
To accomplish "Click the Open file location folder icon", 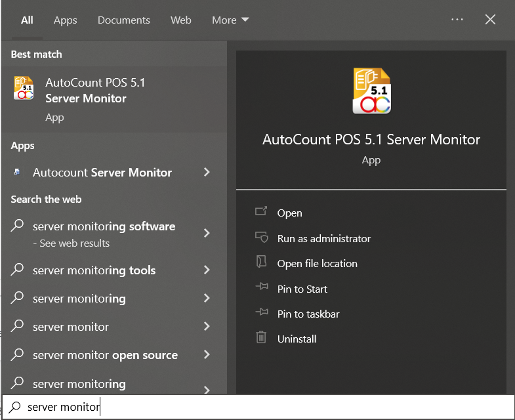I will tap(261, 262).
